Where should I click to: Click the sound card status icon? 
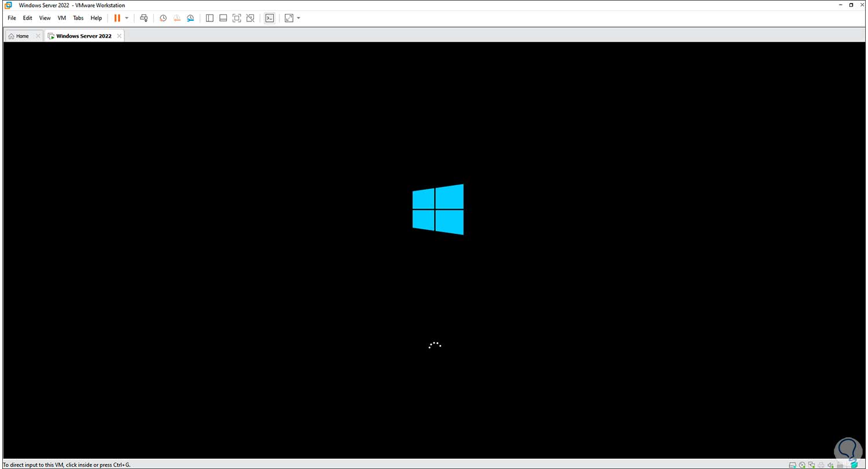pyautogui.click(x=830, y=465)
